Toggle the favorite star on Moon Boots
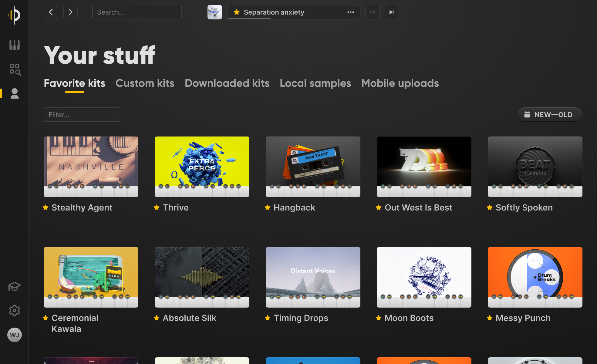597x364 pixels. (x=379, y=318)
